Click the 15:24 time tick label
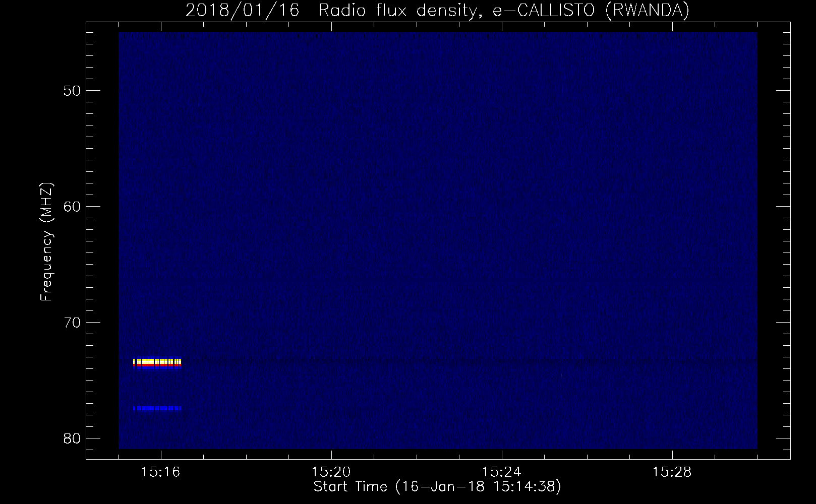The image size is (816, 504). (502, 472)
